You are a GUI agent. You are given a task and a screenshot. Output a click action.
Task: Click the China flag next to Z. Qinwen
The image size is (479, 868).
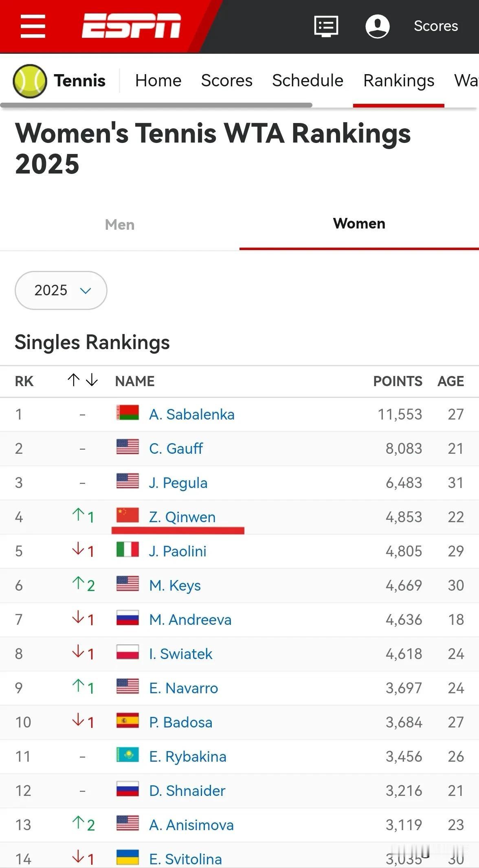coord(127,515)
